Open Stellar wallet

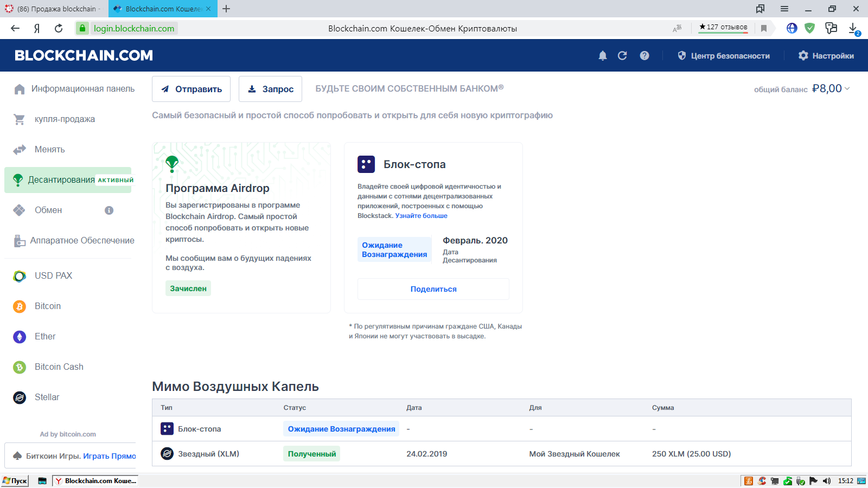pos(36,397)
